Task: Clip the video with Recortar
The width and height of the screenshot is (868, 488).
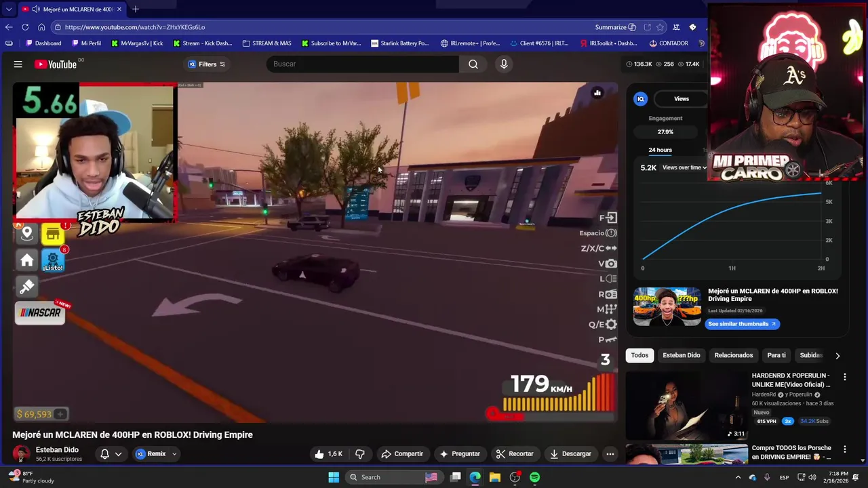Action: coord(515,454)
